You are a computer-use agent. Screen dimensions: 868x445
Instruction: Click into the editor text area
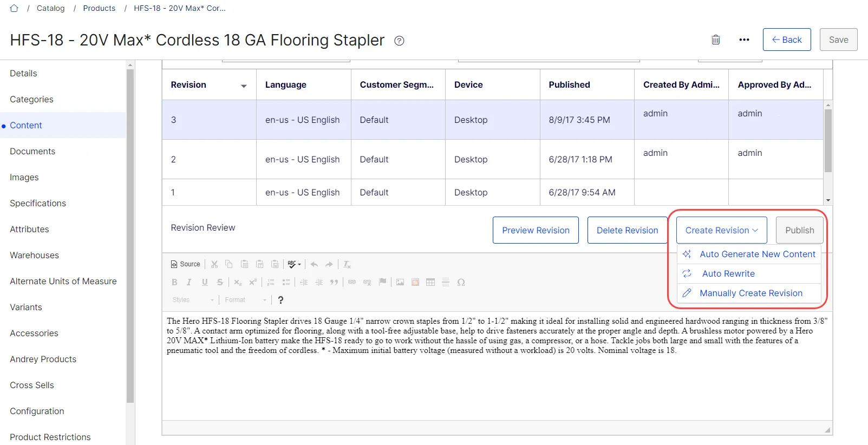pyautogui.click(x=497, y=365)
